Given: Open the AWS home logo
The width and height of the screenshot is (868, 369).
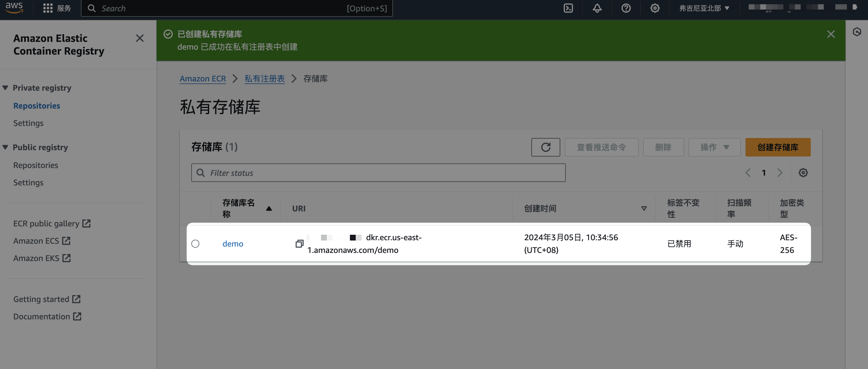Looking at the screenshot, I should click(14, 8).
